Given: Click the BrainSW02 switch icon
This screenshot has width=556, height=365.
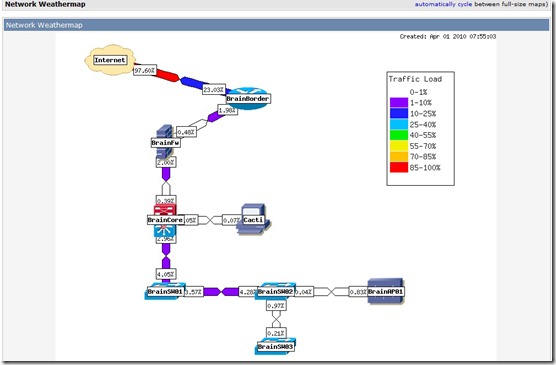Looking at the screenshot, I should pyautogui.click(x=276, y=291).
